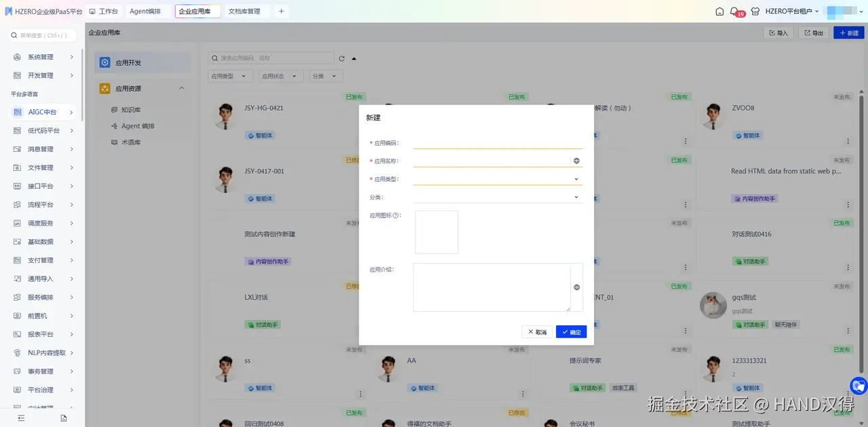Click the HZERO platform logo icon

[8, 12]
